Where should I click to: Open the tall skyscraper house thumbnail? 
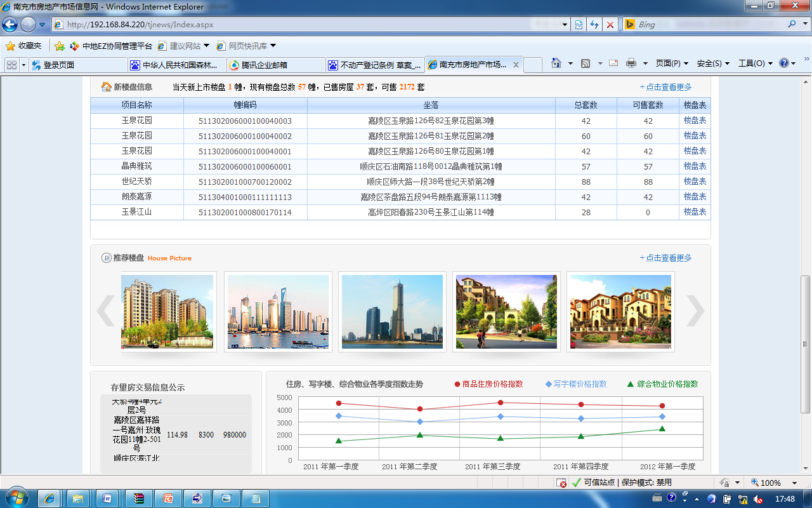[392, 312]
